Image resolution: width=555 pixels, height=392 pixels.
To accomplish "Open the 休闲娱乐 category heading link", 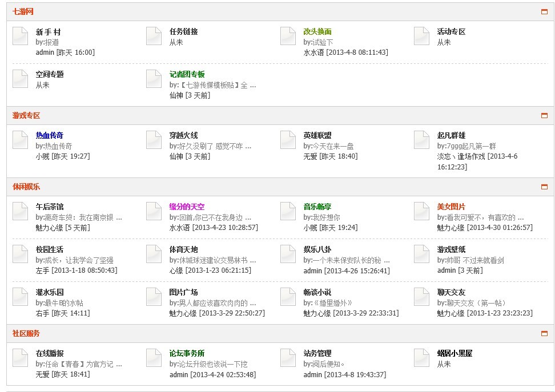I will click(26, 187).
